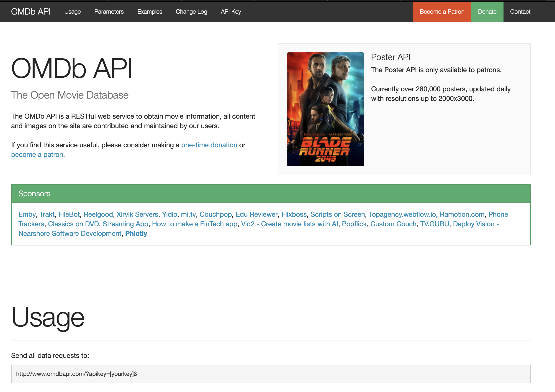
Task: Click the Xirvik Servers sponsor link
Action: (x=137, y=214)
